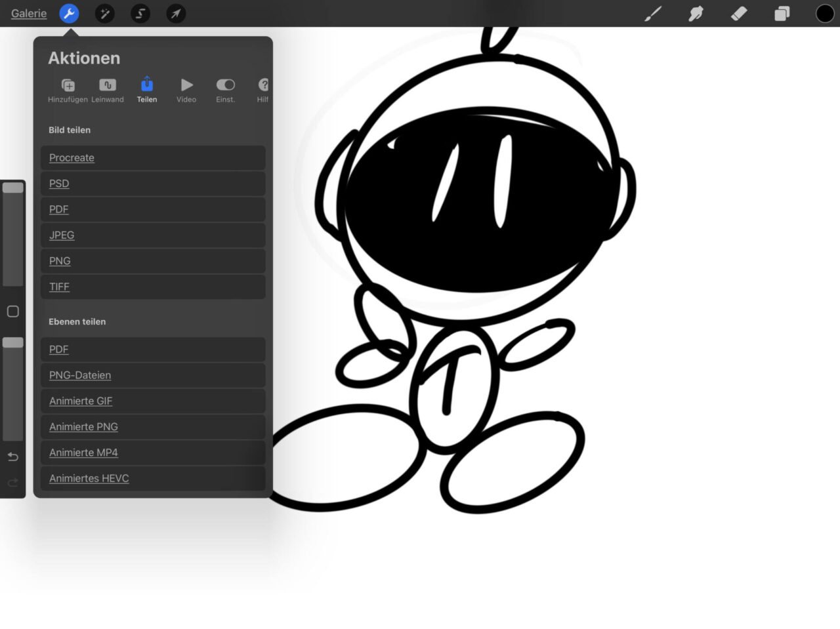Open the black color swatch

tap(824, 13)
